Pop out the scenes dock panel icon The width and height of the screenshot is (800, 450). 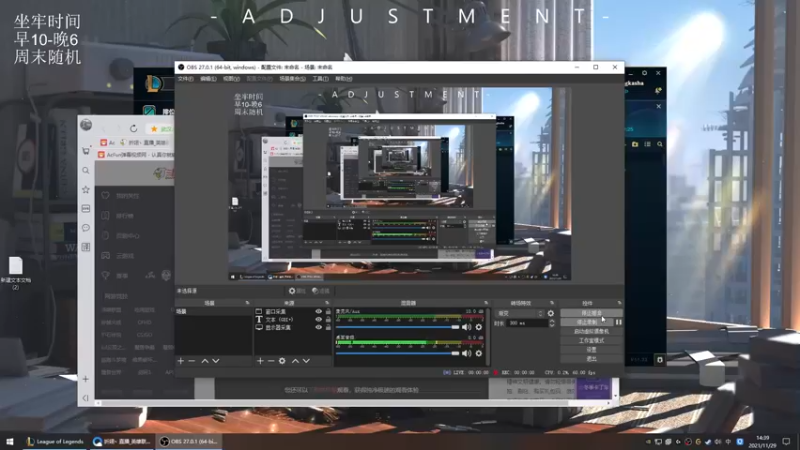click(247, 303)
